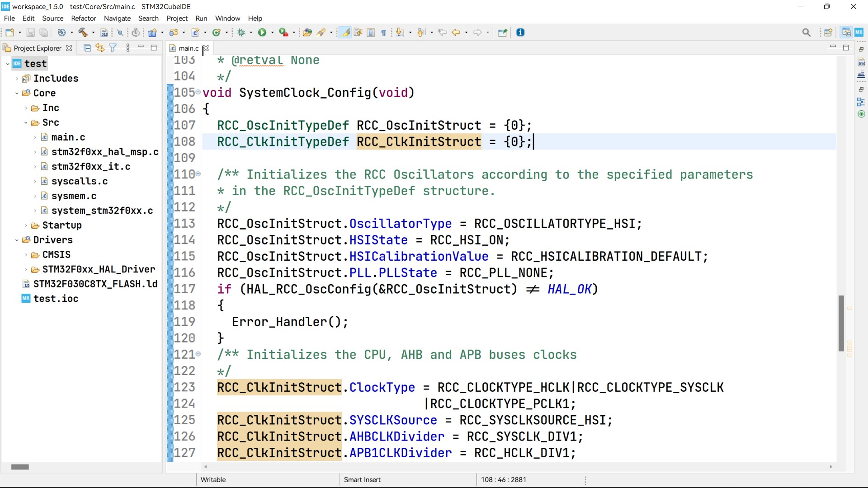
Task: Select stm32f0xx_it.c in the Src folder
Action: pos(90,167)
